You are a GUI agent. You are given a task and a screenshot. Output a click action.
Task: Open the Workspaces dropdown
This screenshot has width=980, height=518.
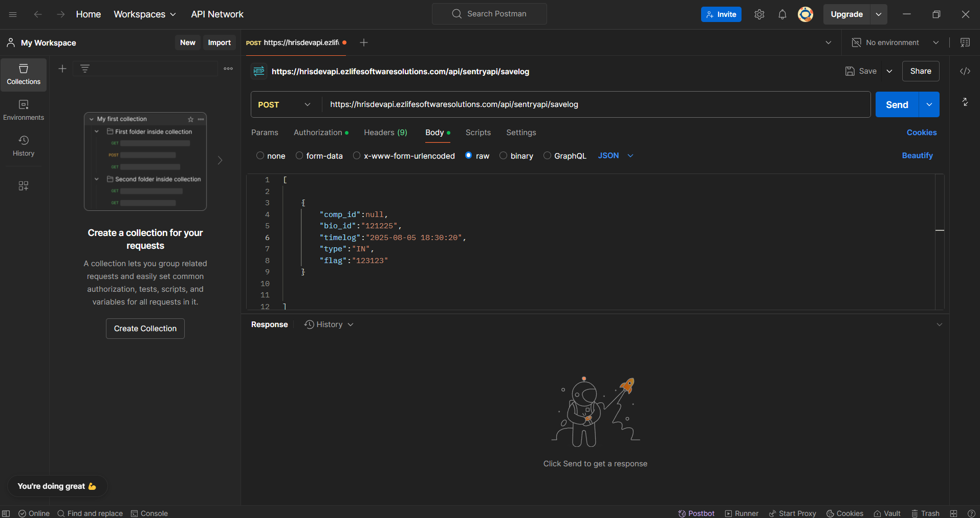coord(145,14)
